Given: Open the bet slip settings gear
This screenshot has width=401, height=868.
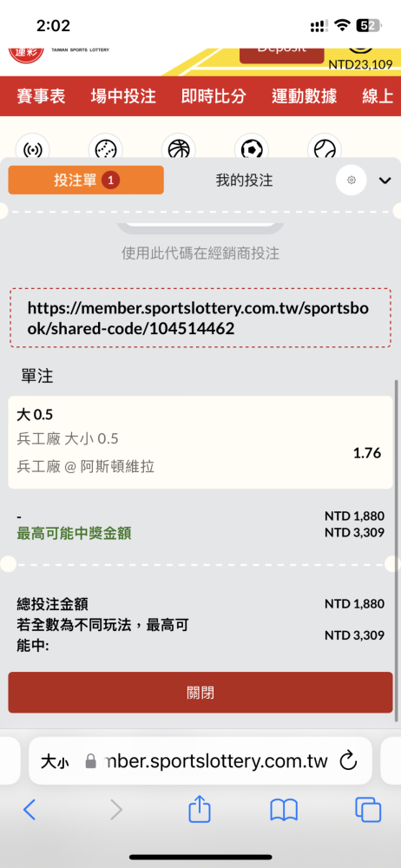Looking at the screenshot, I should click(x=352, y=180).
